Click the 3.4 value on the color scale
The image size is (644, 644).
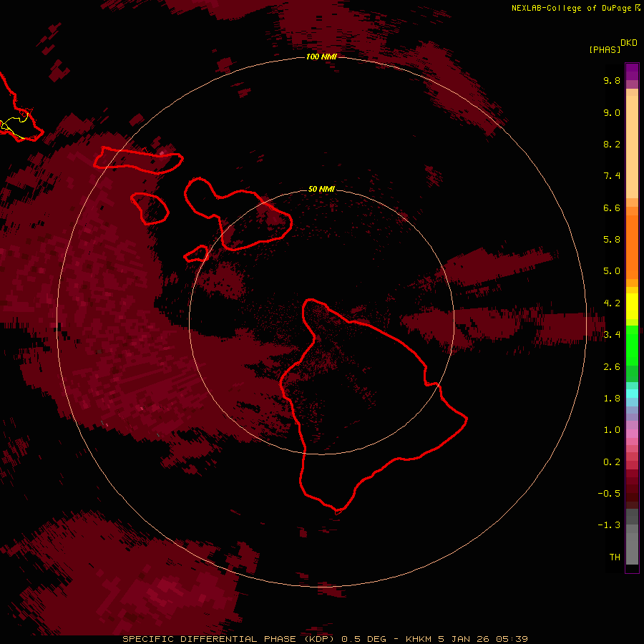pyautogui.click(x=612, y=335)
